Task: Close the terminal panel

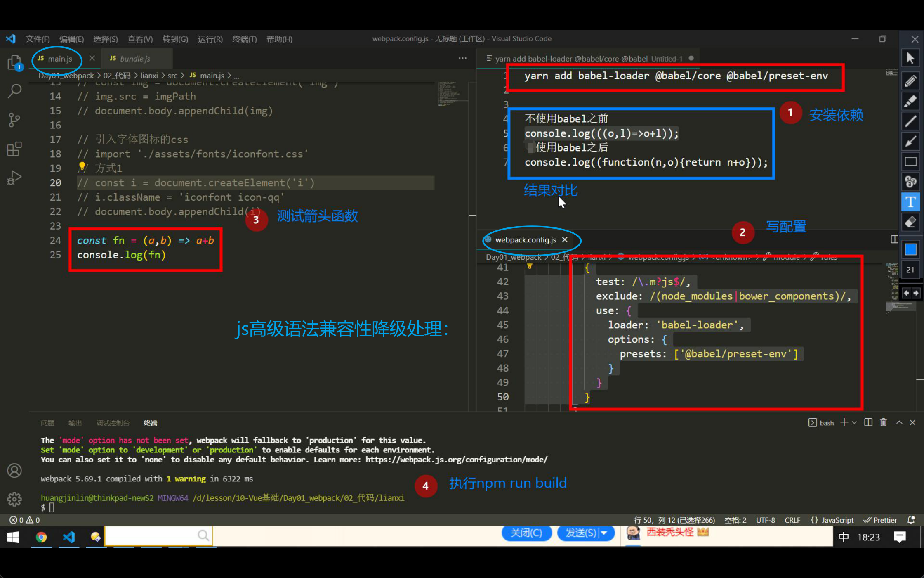Action: (x=912, y=422)
